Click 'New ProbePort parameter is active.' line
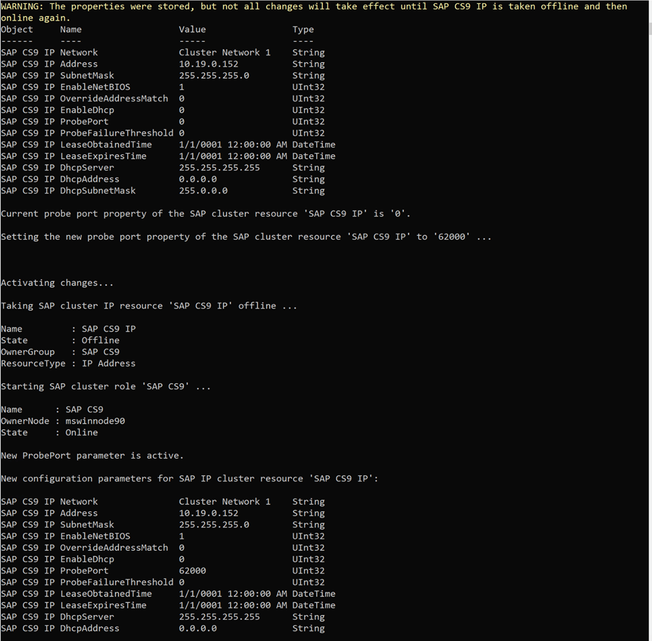Image resolution: width=652 pixels, height=641 pixels. pos(92,456)
